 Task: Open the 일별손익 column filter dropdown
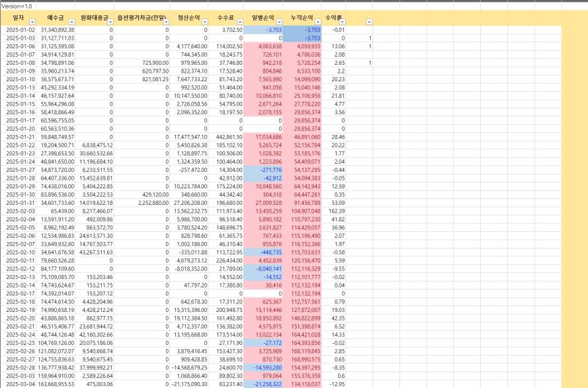click(279, 22)
